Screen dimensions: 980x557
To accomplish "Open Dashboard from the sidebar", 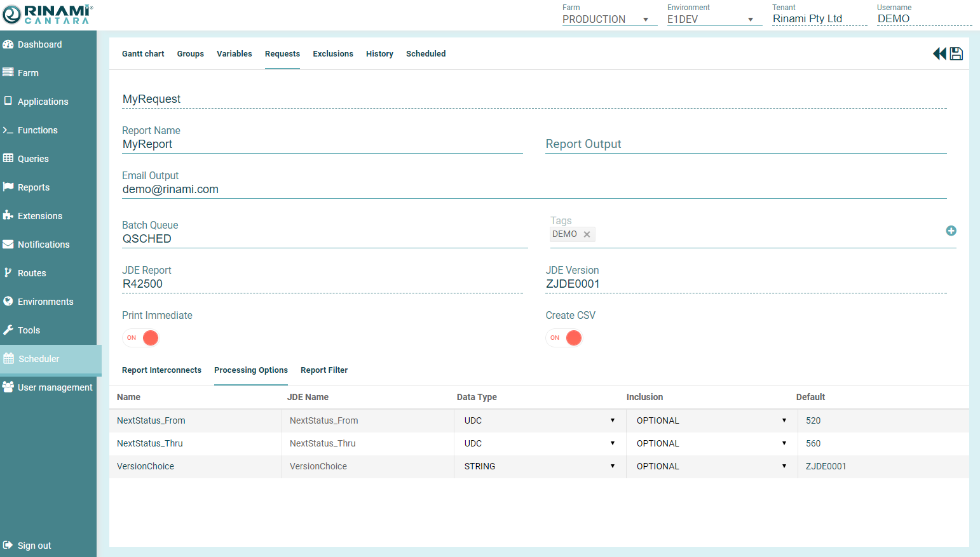I will (x=39, y=44).
